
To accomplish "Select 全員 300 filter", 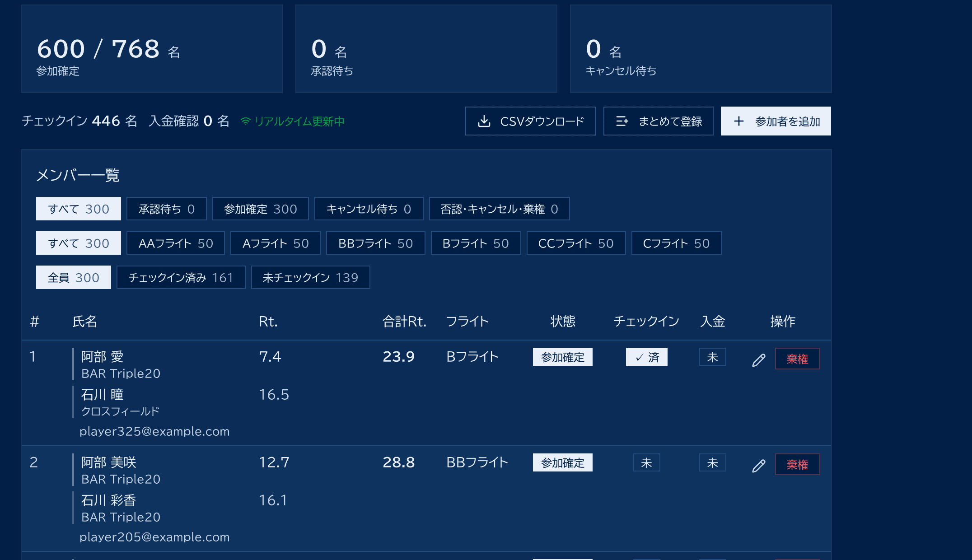I will 74,277.
